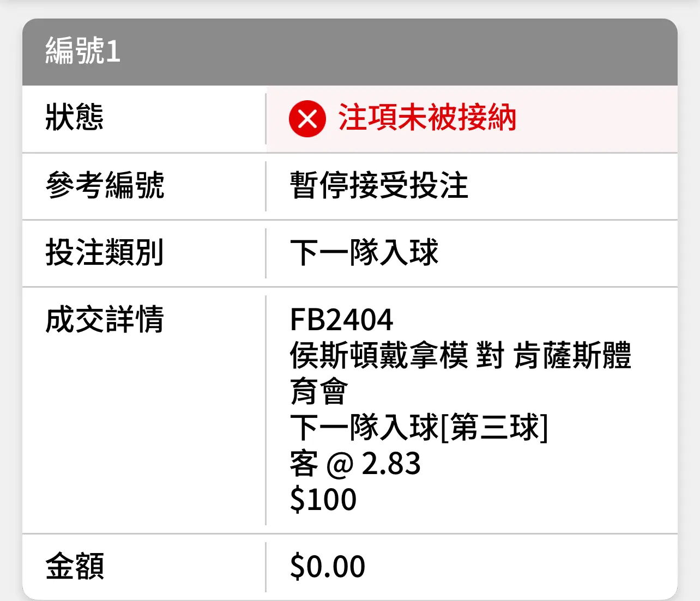Click the 注項未被接納 status text

(427, 118)
